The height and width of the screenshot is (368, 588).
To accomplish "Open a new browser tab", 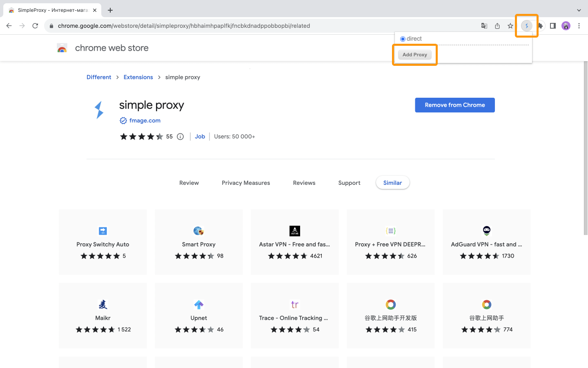I will tap(110, 10).
